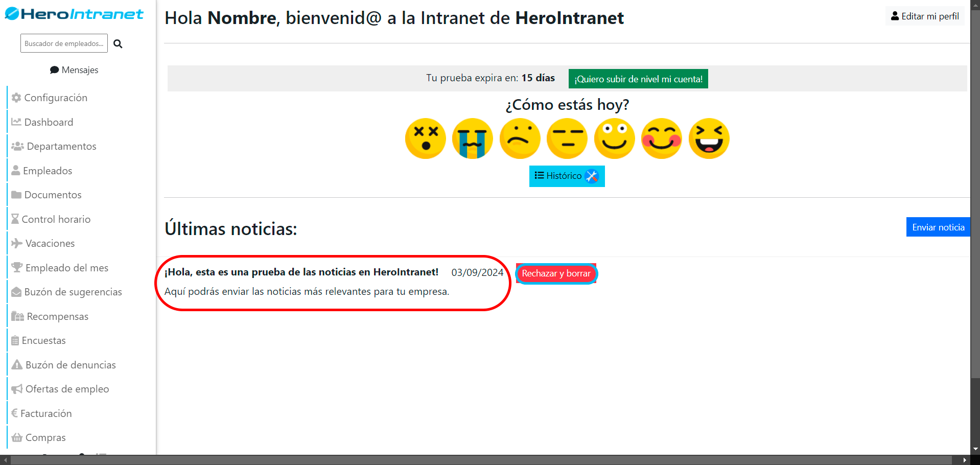
Task: Click the scroll right arrow
Action: pyautogui.click(x=965, y=460)
